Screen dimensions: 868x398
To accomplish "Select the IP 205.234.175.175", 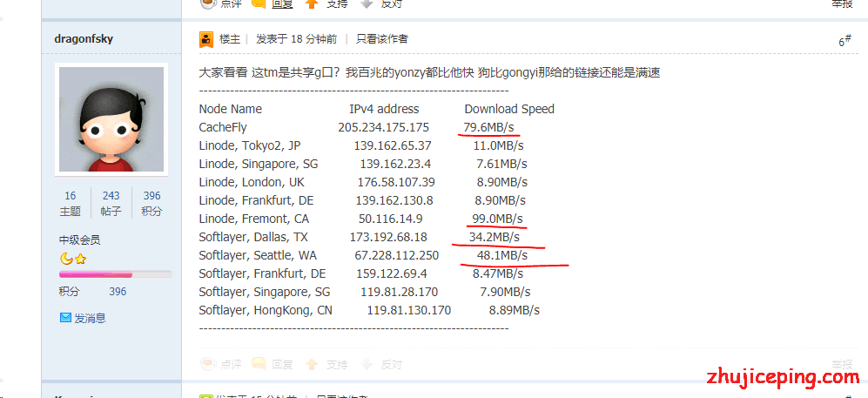I will [x=384, y=127].
